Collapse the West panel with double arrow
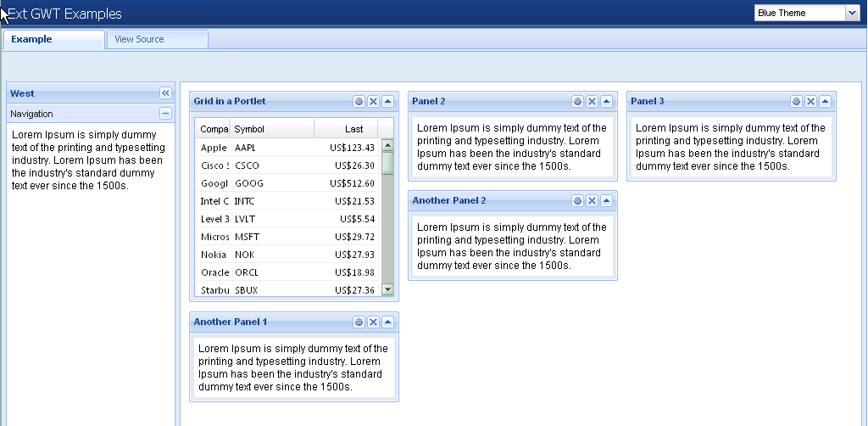868x426 pixels. coord(165,93)
